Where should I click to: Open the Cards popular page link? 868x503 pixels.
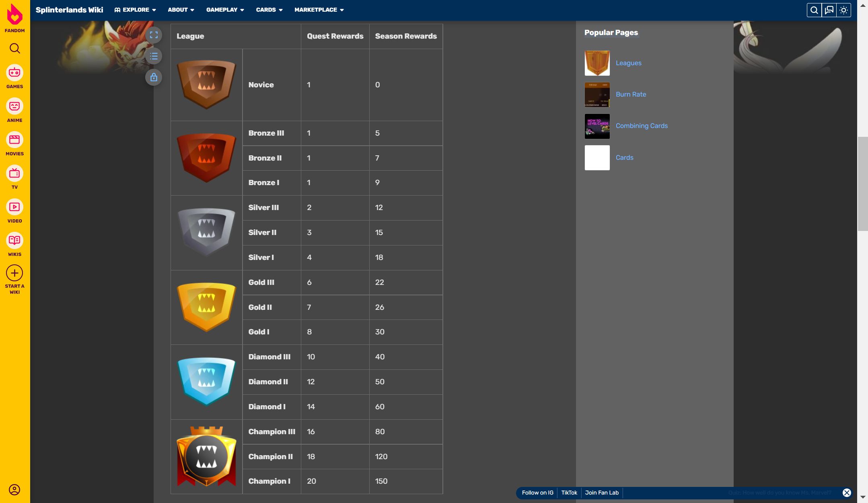click(x=624, y=157)
